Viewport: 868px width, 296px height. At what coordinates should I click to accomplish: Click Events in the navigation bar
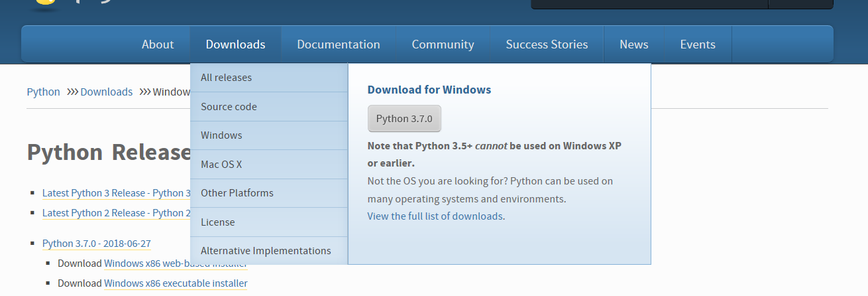pyautogui.click(x=697, y=44)
